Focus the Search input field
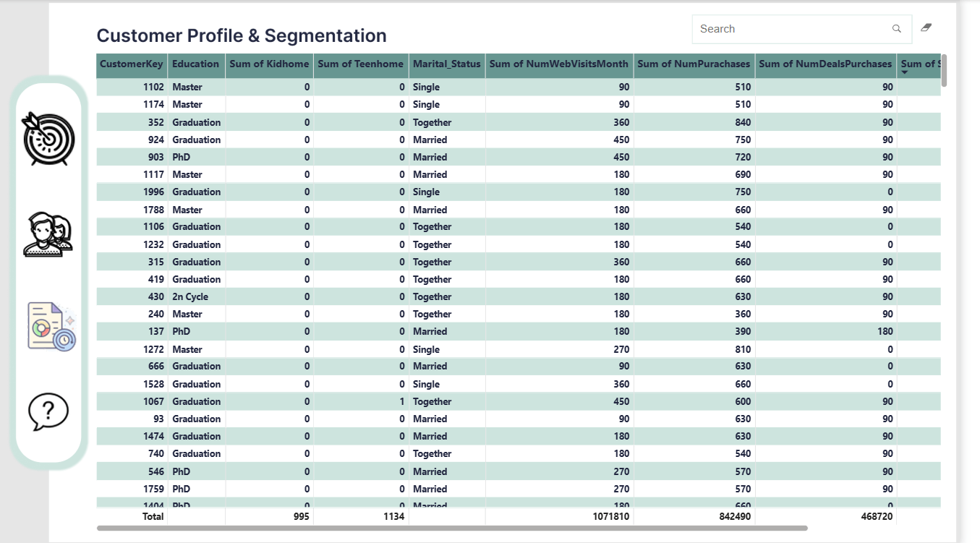 [x=792, y=29]
